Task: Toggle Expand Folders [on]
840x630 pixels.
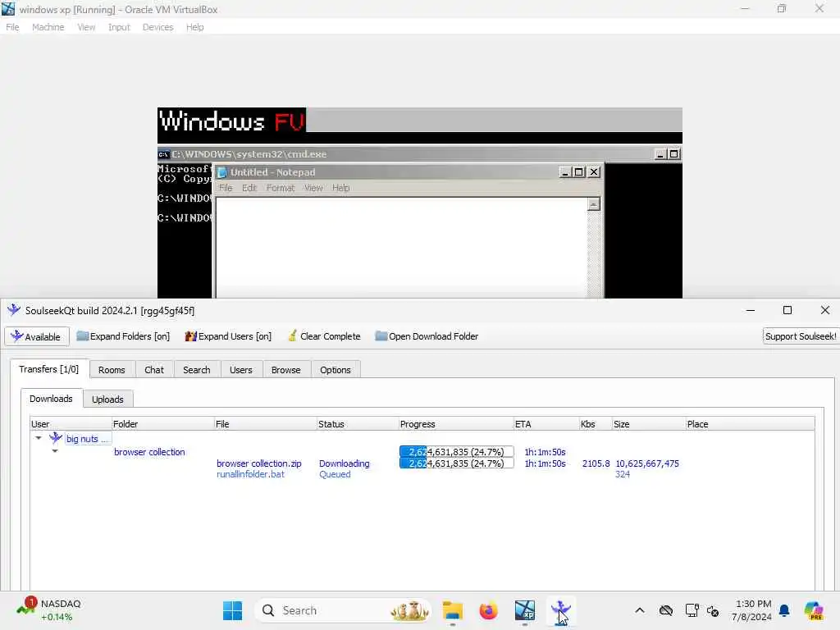Action: click(123, 336)
